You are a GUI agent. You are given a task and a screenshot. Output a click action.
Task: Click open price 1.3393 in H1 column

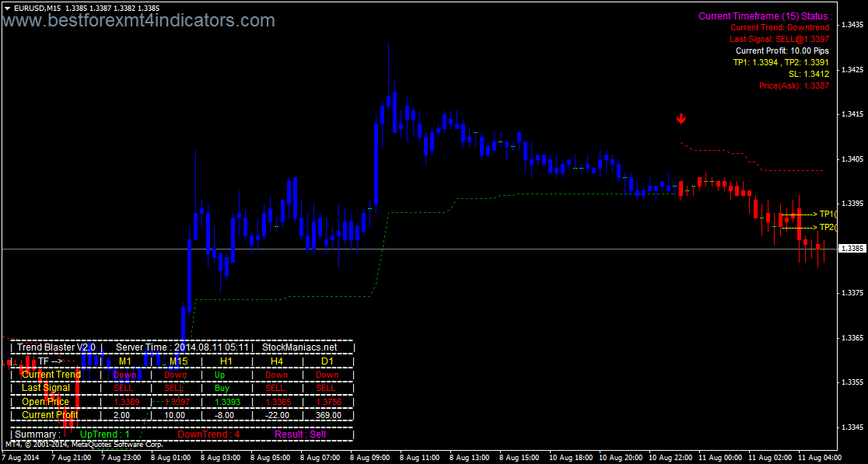tap(228, 402)
